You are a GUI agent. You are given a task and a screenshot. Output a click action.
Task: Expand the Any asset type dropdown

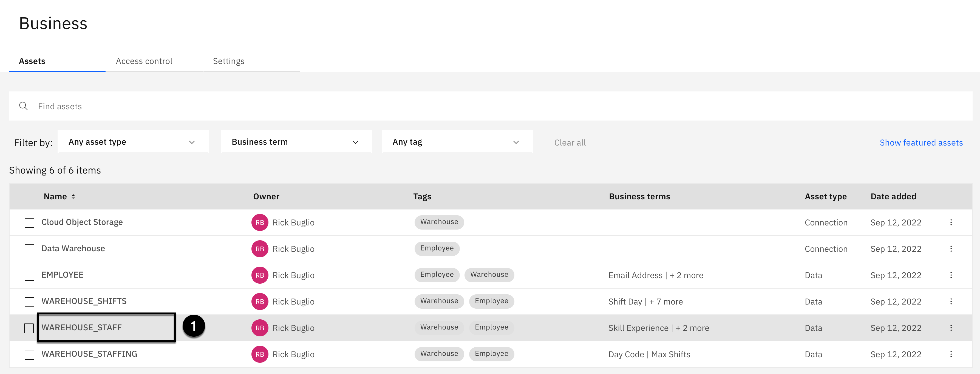[133, 142]
